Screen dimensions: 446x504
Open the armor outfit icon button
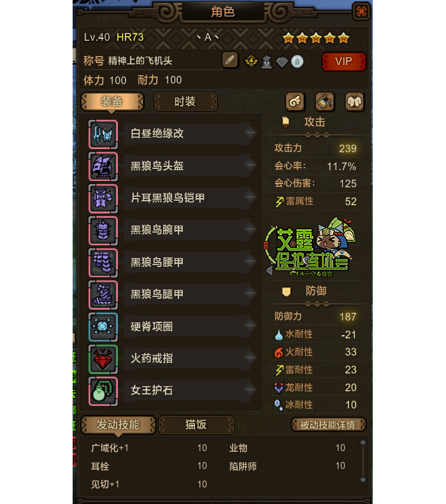(x=354, y=101)
